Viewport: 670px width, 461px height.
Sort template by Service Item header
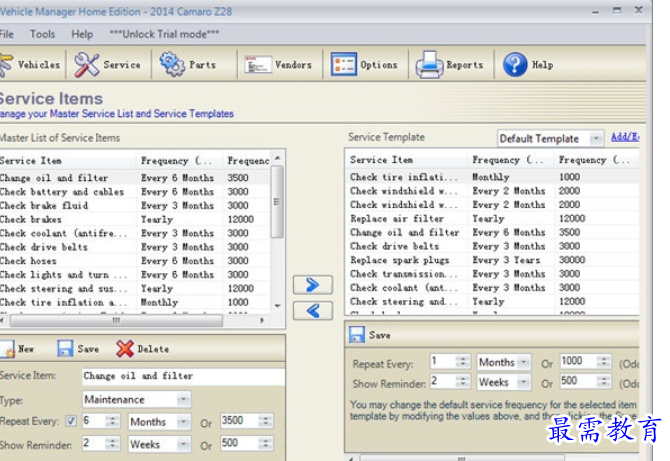click(406, 160)
